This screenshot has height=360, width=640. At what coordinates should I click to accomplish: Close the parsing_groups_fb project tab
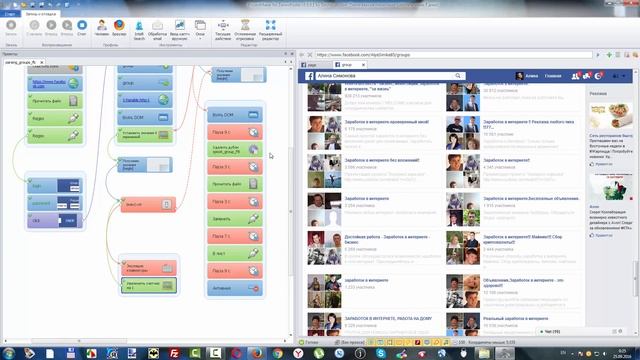click(x=42, y=62)
